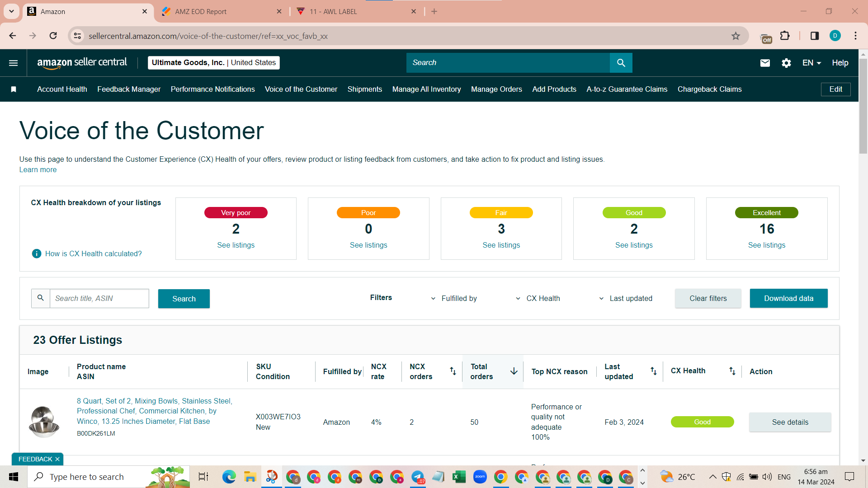The width and height of the screenshot is (868, 488).
Task: Open the Seller Central hamburger menu
Action: [x=14, y=63]
